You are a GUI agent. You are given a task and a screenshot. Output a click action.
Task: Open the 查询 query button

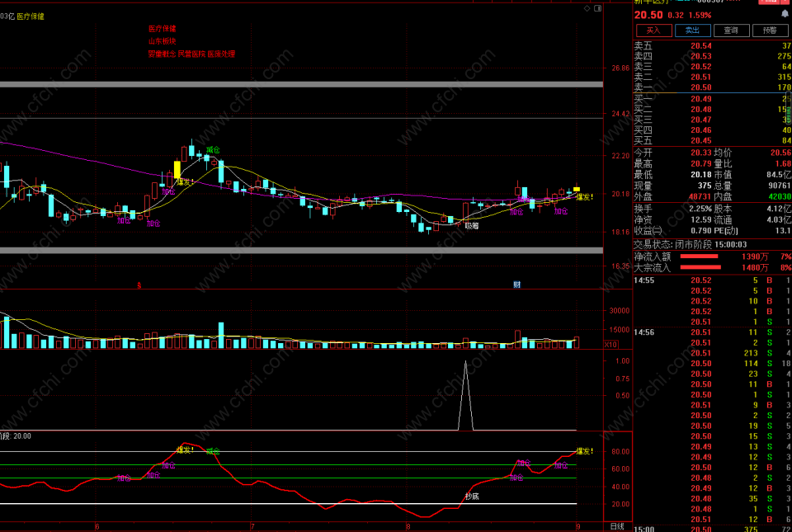click(x=731, y=31)
